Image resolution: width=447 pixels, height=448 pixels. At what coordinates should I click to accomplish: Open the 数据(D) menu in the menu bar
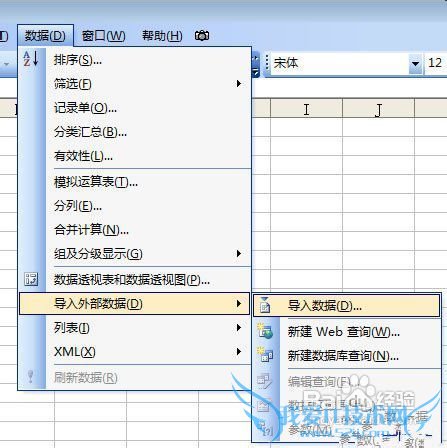(45, 36)
